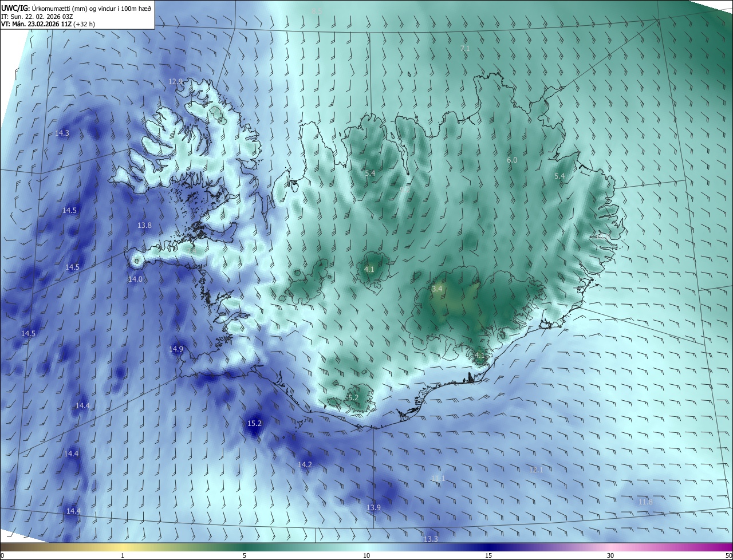Select the 7.1 value north of Iceland
Image resolution: width=733 pixels, height=560 pixels.
(x=465, y=49)
